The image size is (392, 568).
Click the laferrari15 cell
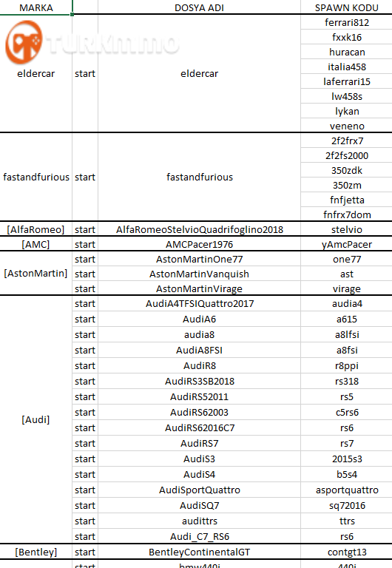coord(346,82)
